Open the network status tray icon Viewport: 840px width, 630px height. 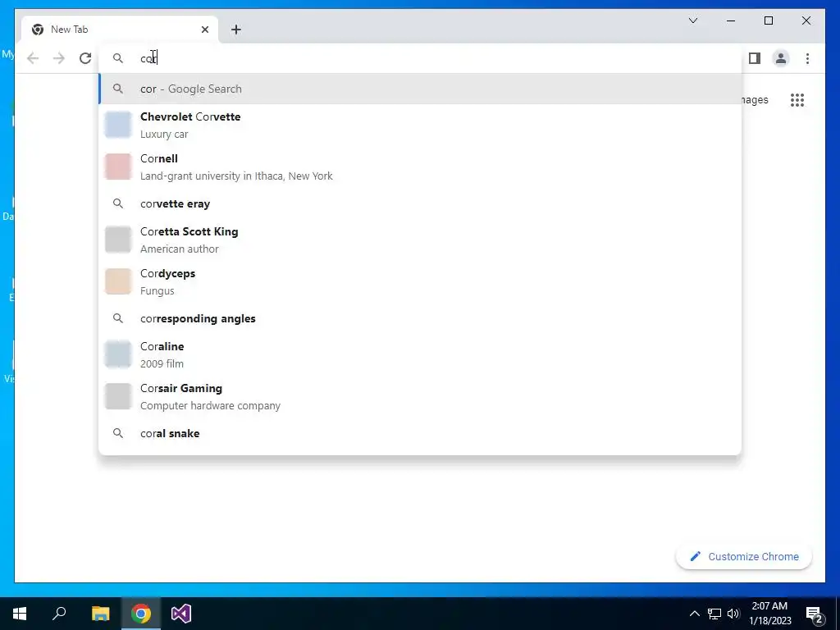coord(714,614)
